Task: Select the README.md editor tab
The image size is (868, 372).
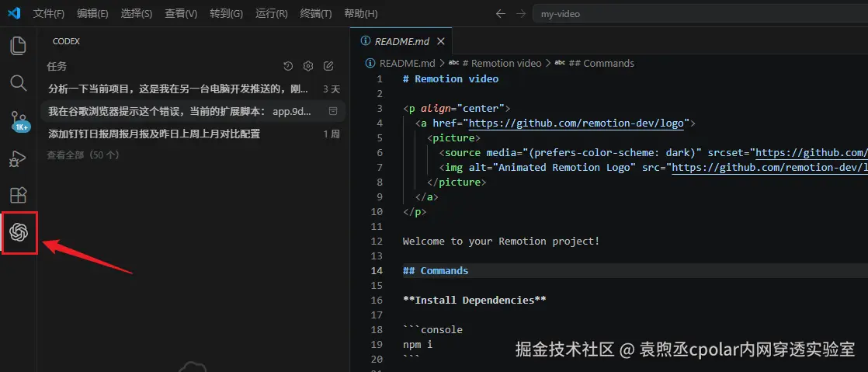Action: pos(401,41)
